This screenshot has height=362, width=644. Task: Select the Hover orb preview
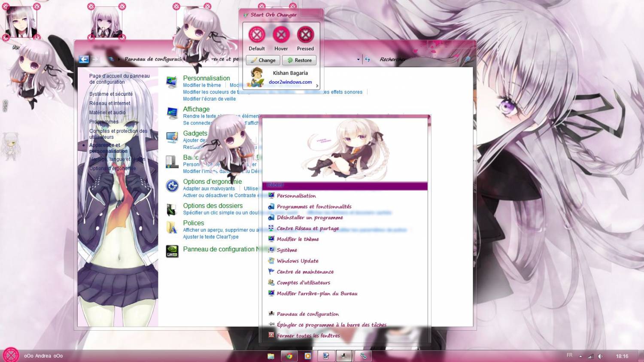(281, 34)
